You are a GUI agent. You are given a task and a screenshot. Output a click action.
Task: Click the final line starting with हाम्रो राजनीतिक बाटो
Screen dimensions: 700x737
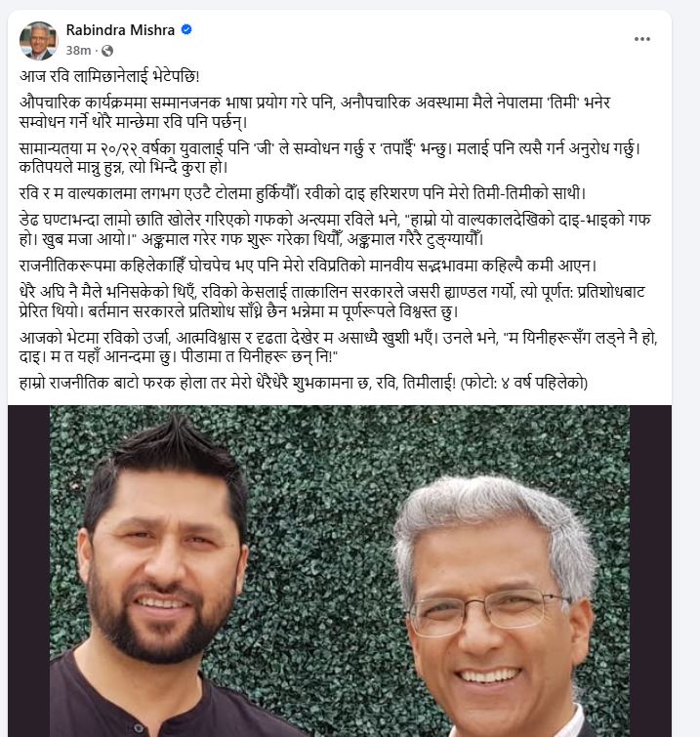pyautogui.click(x=304, y=383)
